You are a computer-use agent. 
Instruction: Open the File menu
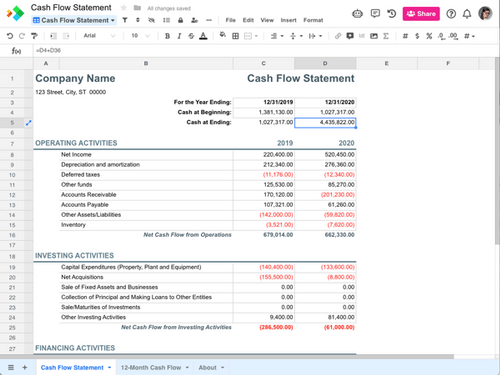(230, 20)
